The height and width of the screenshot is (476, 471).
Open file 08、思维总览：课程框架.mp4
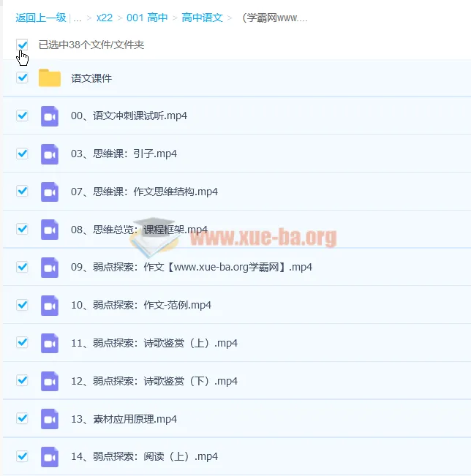click(140, 230)
